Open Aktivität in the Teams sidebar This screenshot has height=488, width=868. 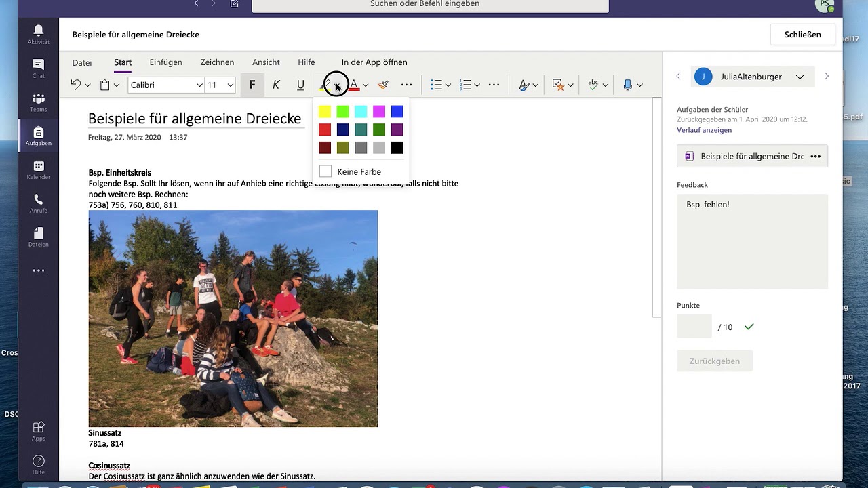point(39,34)
